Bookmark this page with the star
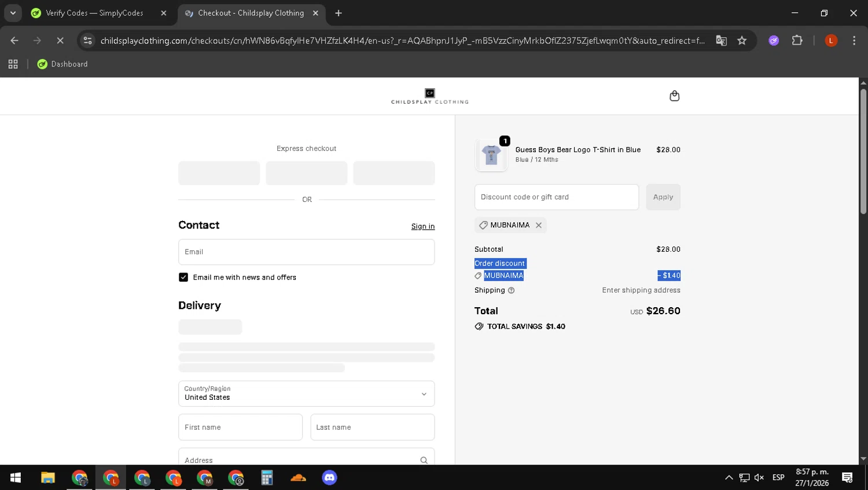The height and width of the screenshot is (490, 868). 742,40
